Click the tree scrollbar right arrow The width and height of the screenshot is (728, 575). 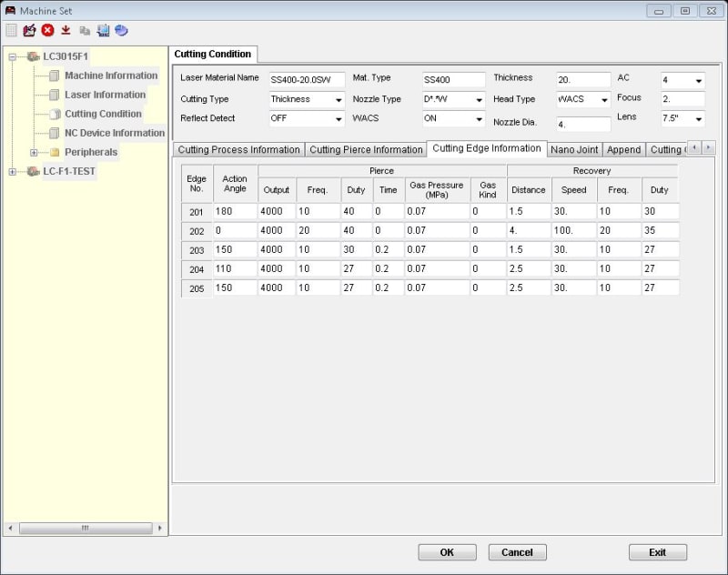click(160, 528)
